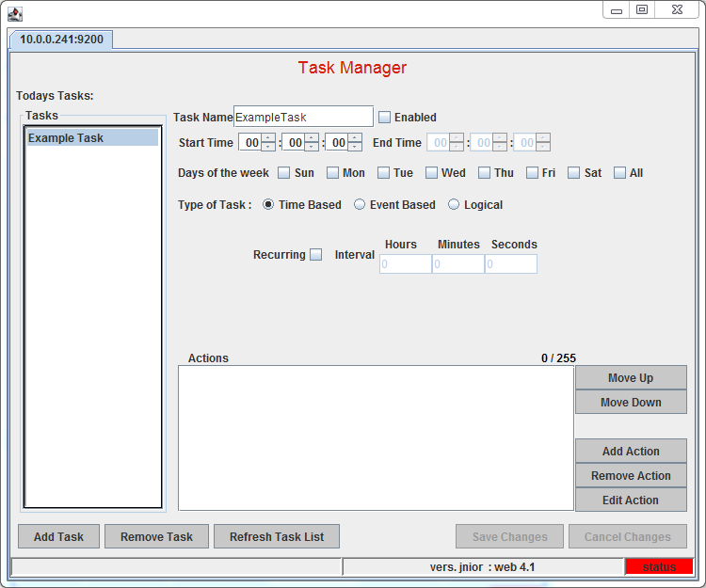The image size is (706, 588).
Task: Decrease Start Time hours stepper
Action: click(268, 147)
